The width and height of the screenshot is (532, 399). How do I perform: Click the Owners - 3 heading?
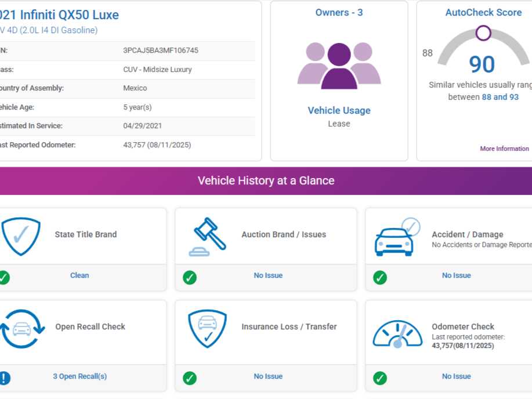[x=339, y=12]
